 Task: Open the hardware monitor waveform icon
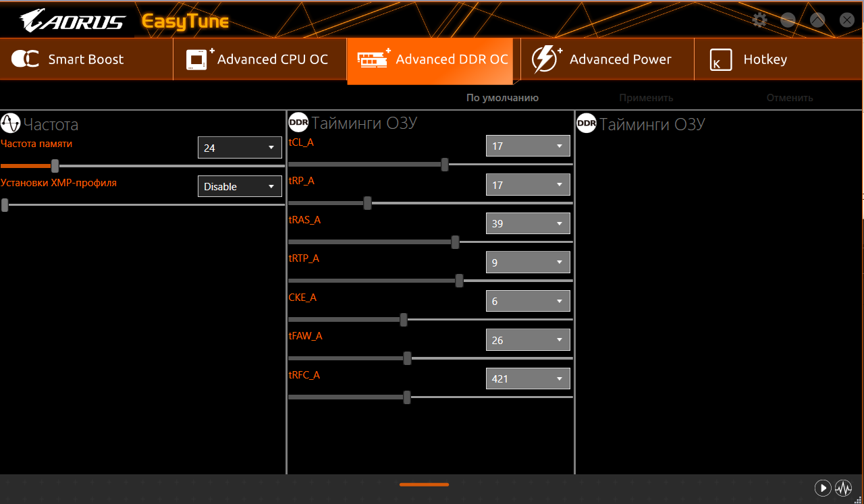point(843,487)
